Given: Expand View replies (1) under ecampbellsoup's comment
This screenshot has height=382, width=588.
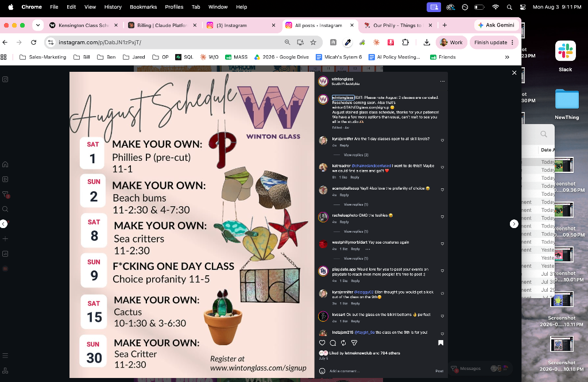Looking at the screenshot, I should [x=356, y=204].
